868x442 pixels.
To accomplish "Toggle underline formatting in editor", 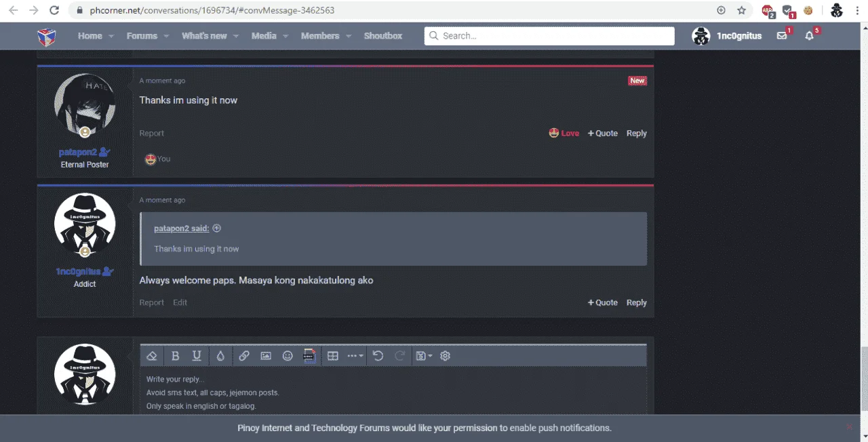I will pyautogui.click(x=197, y=356).
